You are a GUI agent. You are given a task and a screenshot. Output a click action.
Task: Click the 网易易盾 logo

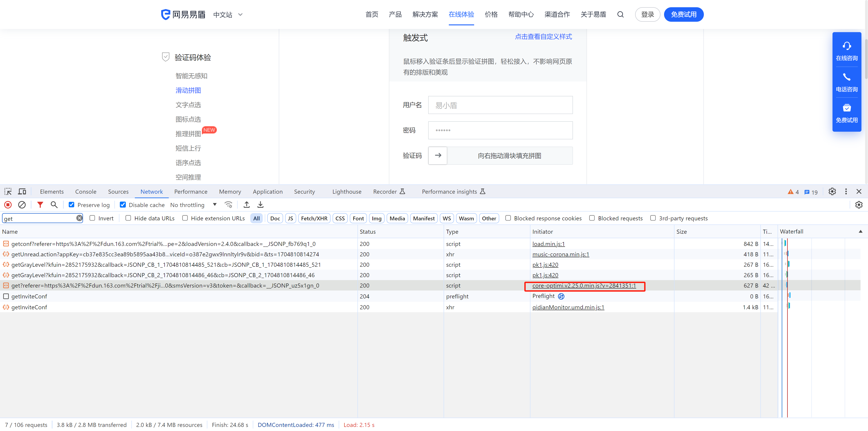tap(183, 14)
